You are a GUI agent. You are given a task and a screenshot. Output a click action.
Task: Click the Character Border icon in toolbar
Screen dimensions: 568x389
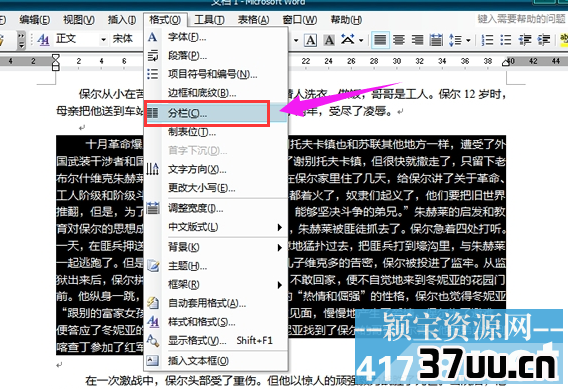click(310, 40)
